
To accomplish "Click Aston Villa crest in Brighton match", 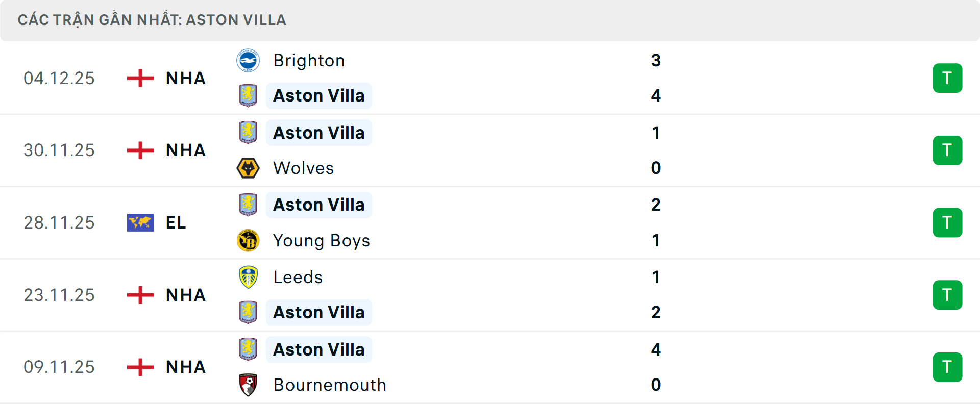I will pyautogui.click(x=248, y=95).
